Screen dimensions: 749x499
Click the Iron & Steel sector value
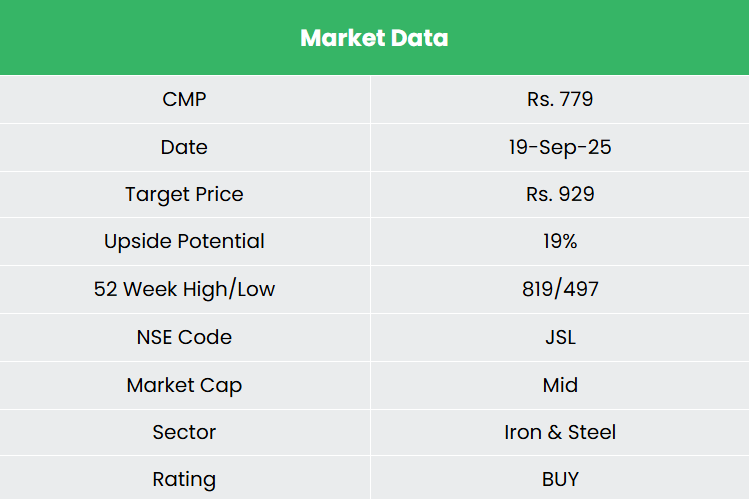(x=560, y=432)
